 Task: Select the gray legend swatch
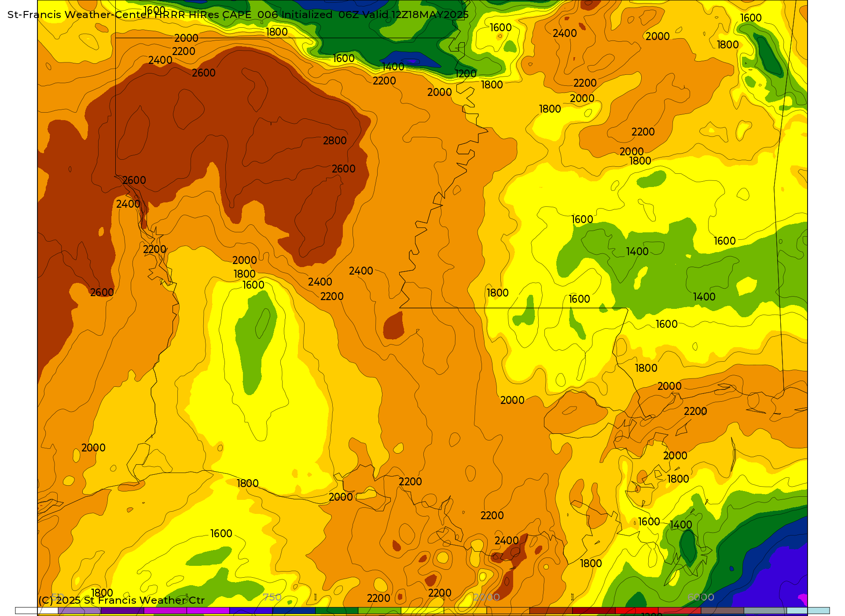[x=765, y=611]
